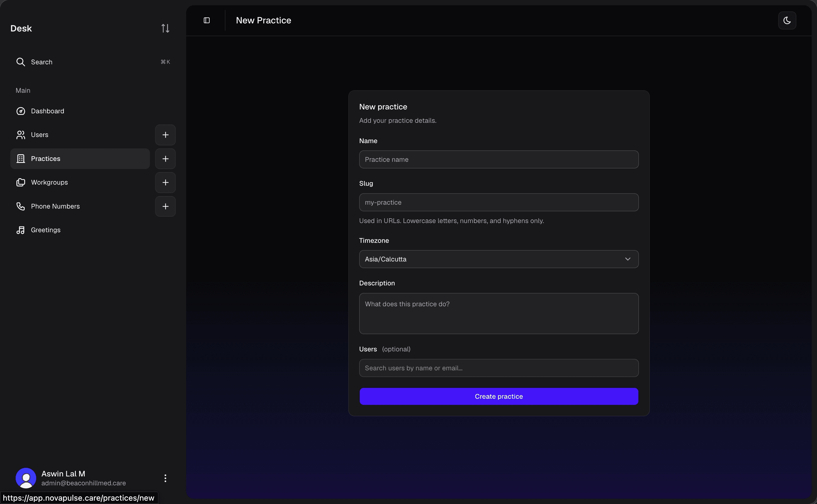Toggle the sidebar collapse icon

click(x=207, y=20)
